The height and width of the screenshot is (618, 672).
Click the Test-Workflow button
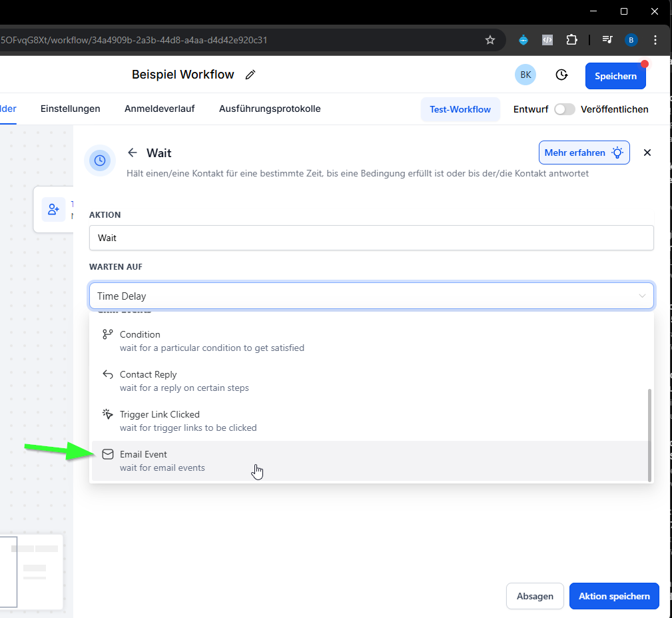[x=460, y=109]
